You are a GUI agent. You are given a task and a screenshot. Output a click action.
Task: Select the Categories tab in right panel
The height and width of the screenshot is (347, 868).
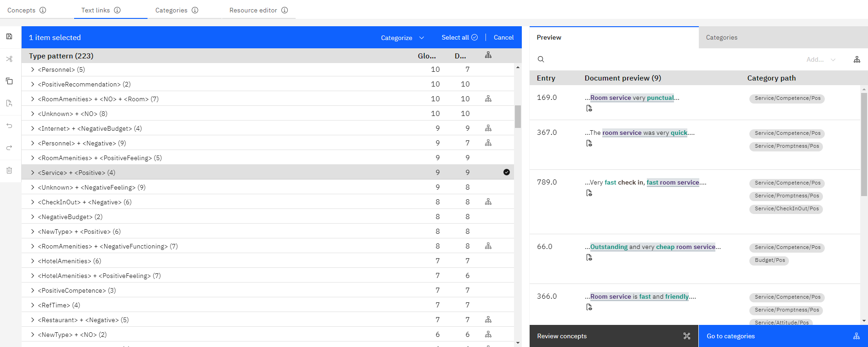coord(783,37)
